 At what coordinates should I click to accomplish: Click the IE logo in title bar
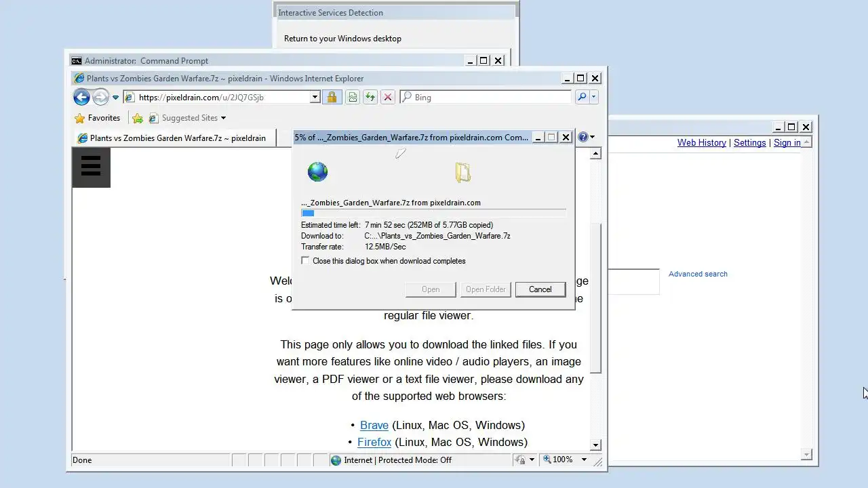click(x=79, y=79)
